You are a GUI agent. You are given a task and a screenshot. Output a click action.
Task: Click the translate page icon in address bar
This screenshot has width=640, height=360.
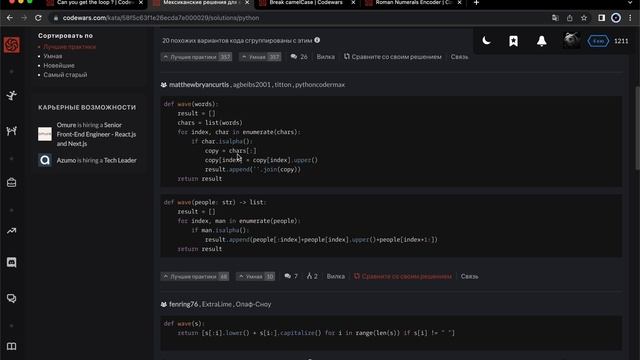(555, 18)
